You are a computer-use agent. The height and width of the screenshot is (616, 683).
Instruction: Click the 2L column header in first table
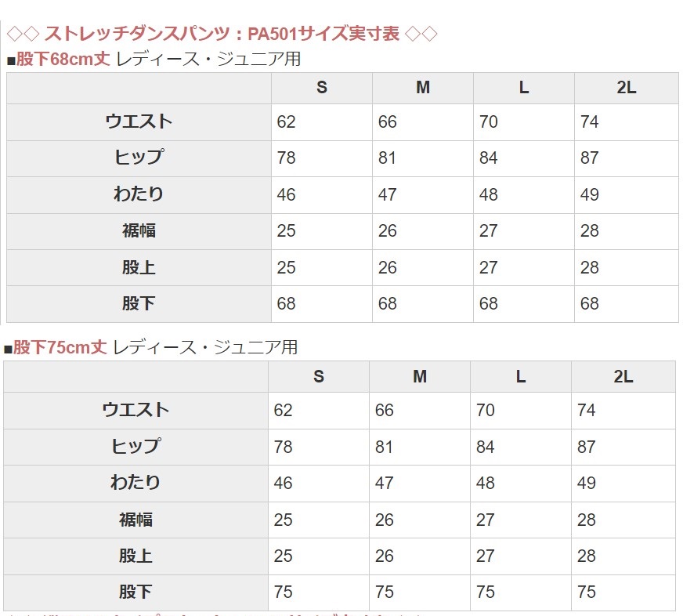coord(627,88)
